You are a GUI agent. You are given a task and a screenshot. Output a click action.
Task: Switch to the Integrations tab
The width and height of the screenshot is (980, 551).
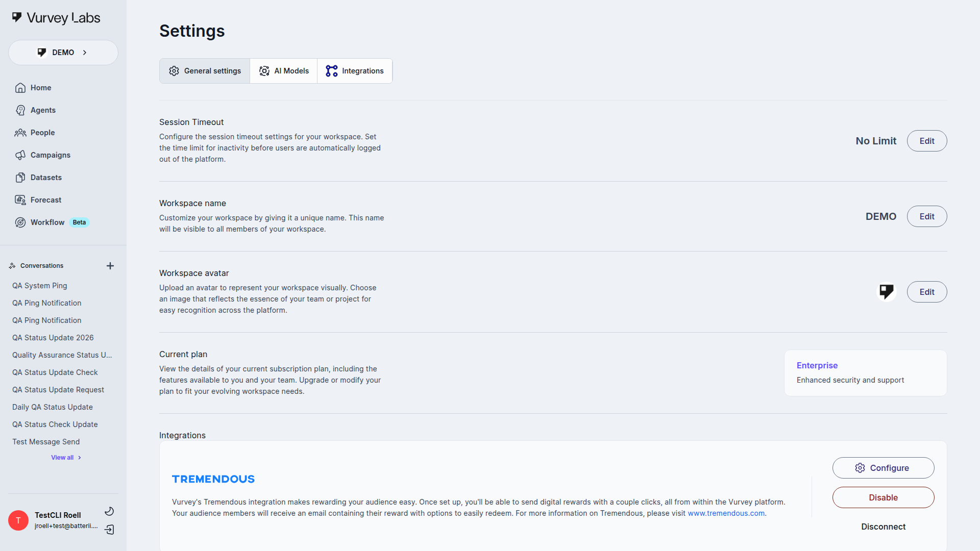click(355, 71)
